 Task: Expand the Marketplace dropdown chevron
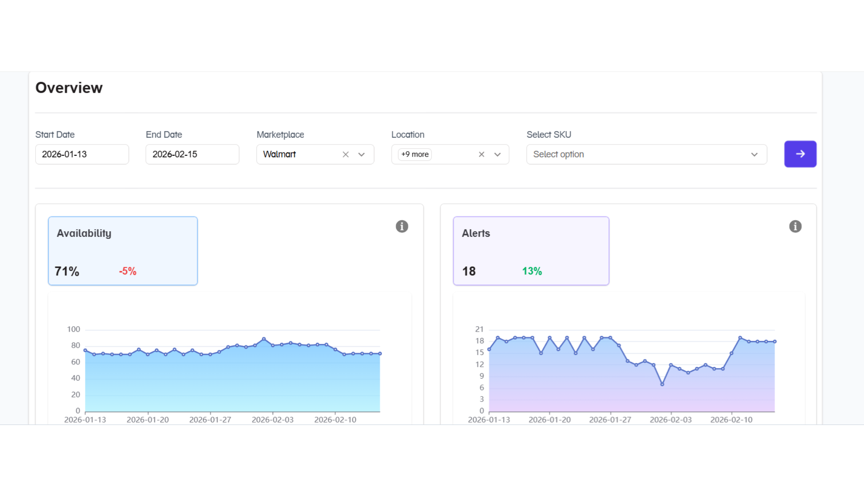(x=361, y=155)
